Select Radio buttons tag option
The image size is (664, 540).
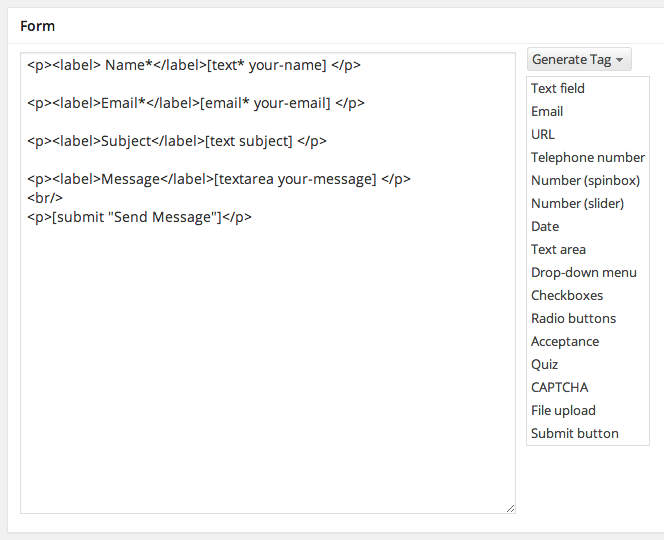(573, 318)
